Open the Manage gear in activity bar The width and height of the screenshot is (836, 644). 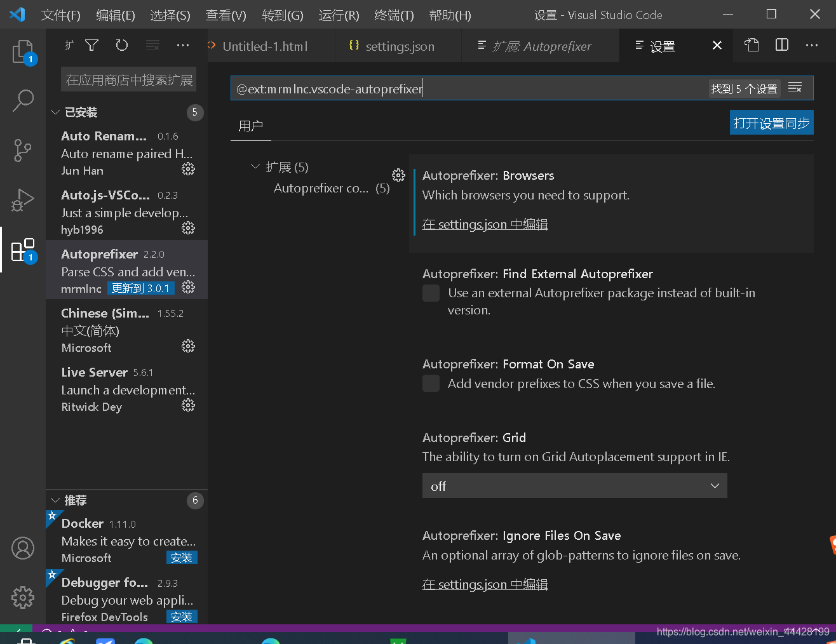[23, 597]
